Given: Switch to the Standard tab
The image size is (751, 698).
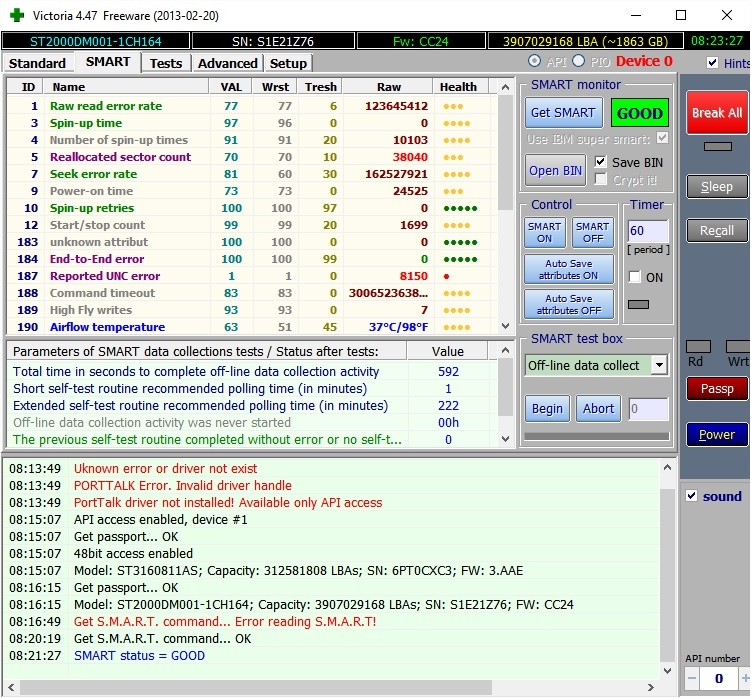Looking at the screenshot, I should pyautogui.click(x=37, y=63).
